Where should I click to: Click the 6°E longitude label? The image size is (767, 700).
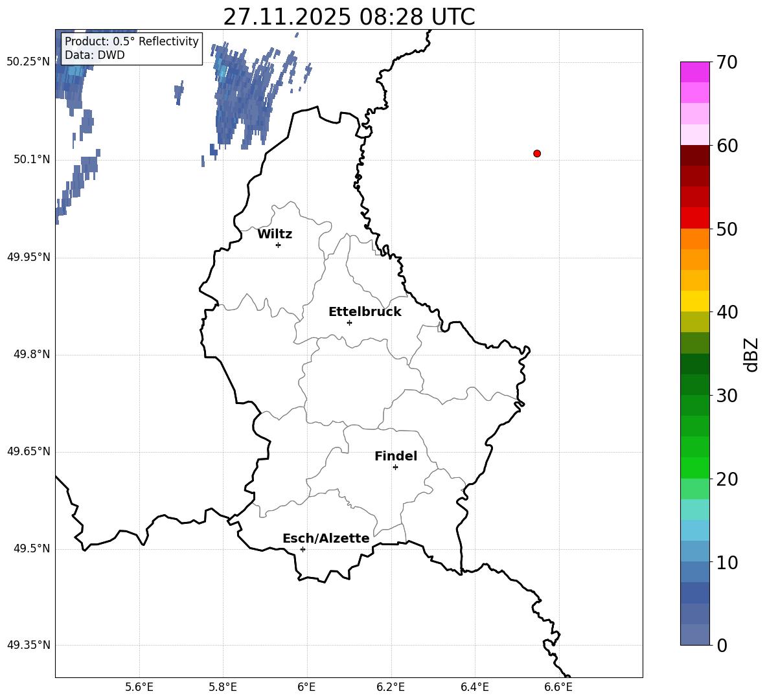306,687
